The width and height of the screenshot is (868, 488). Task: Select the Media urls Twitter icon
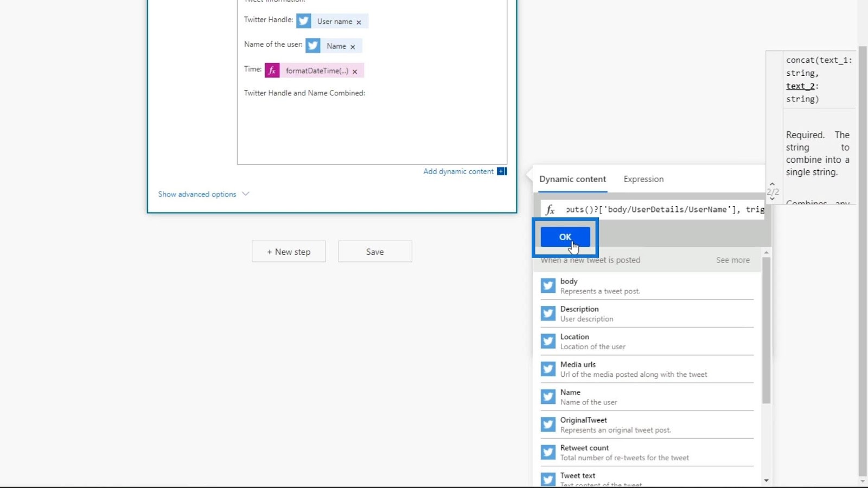pos(548,369)
